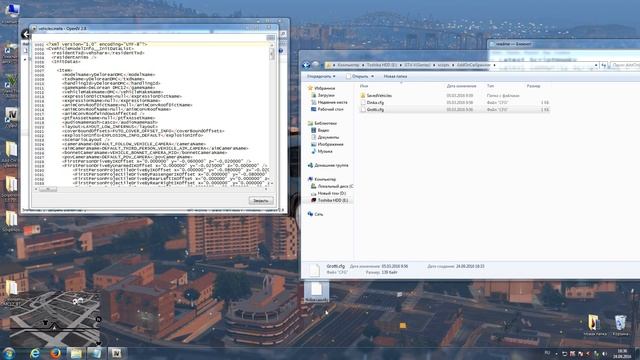
Task: Open Internet Explorer from the taskbar
Action: click(34, 353)
